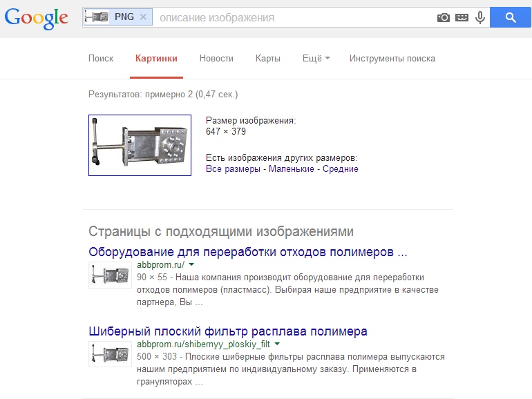This screenshot has width=532, height=399.
Task: Open Инструменты поиска options
Action: pyautogui.click(x=392, y=59)
